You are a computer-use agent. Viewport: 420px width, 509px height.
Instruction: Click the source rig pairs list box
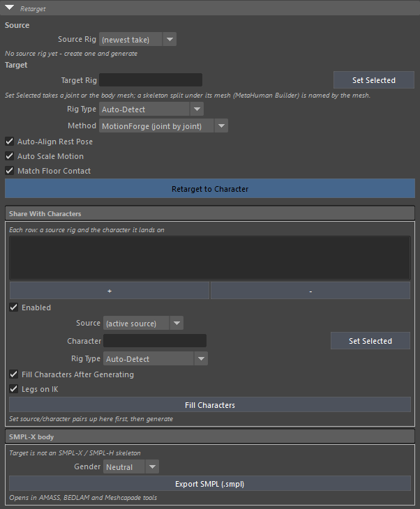pyautogui.click(x=210, y=258)
